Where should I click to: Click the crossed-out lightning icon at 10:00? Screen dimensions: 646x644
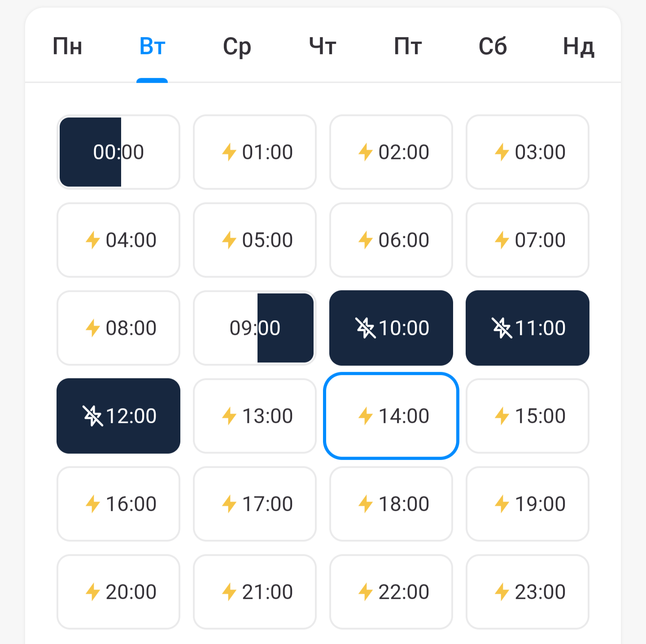[x=365, y=328]
